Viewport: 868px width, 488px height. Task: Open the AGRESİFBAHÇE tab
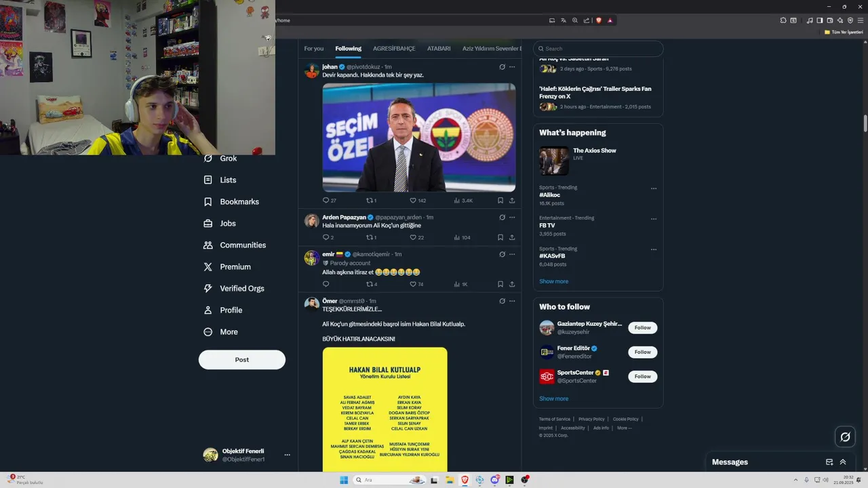tap(394, 49)
